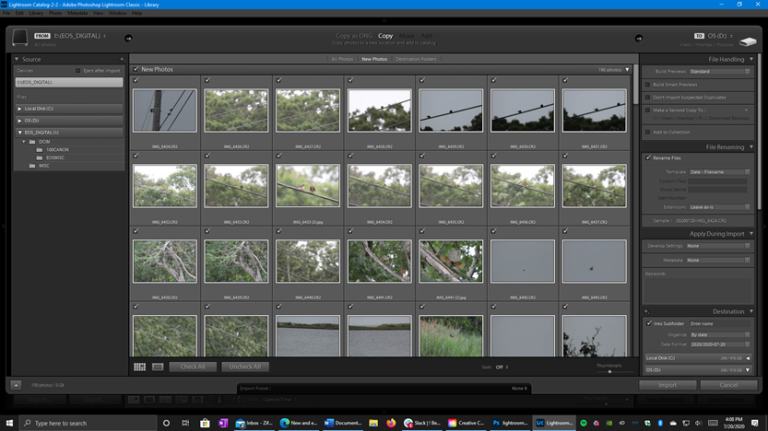Uncheck the checkbox on photo IMG_6424.CR2

(x=136, y=80)
